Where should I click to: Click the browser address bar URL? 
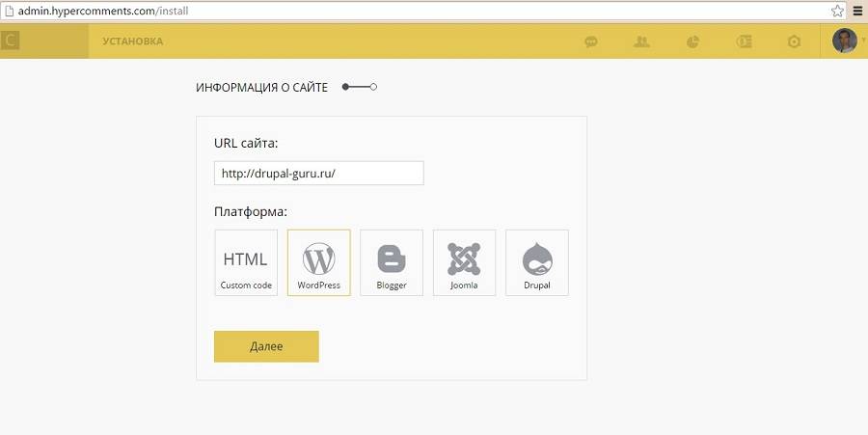point(103,11)
